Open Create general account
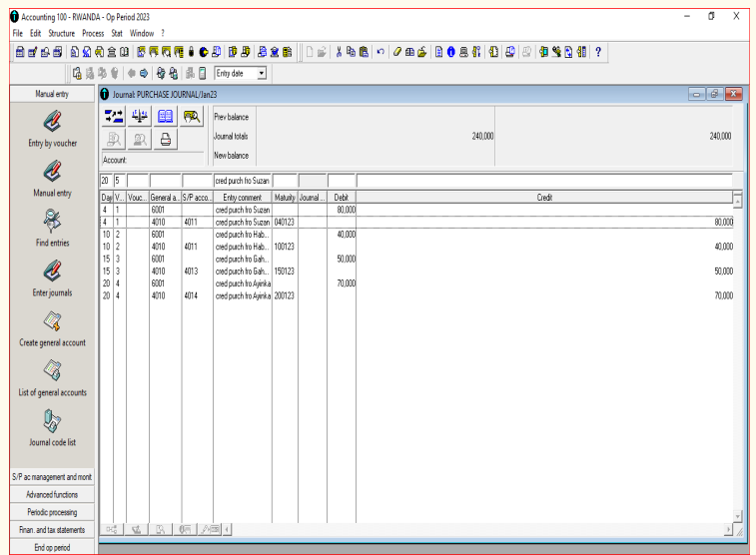Viewport: 756px width, 555px height. click(x=52, y=328)
